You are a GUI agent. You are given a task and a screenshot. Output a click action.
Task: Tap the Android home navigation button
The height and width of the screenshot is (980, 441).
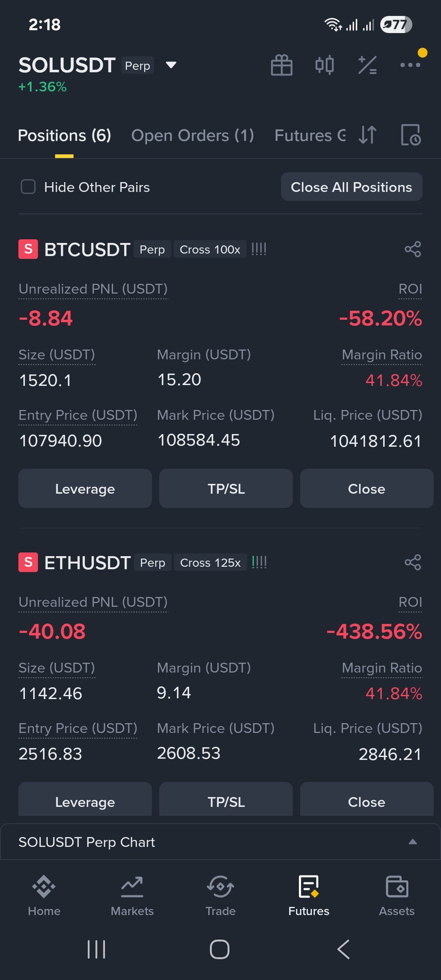point(220,949)
